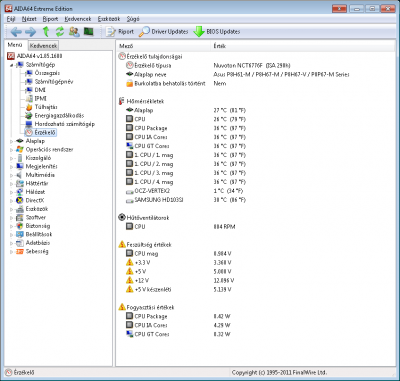Screen dimensions: 400x381
Task: Click the Szoftver tree icon
Action: pos(20,217)
